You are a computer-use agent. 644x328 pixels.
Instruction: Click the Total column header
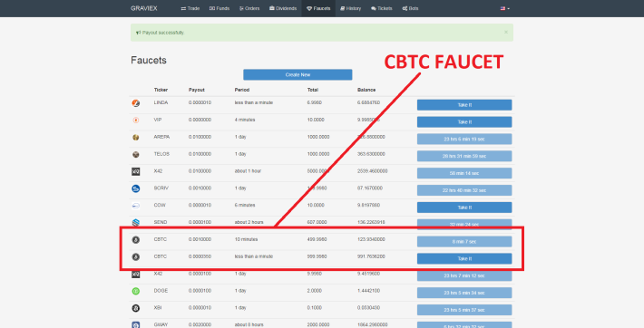(x=313, y=90)
